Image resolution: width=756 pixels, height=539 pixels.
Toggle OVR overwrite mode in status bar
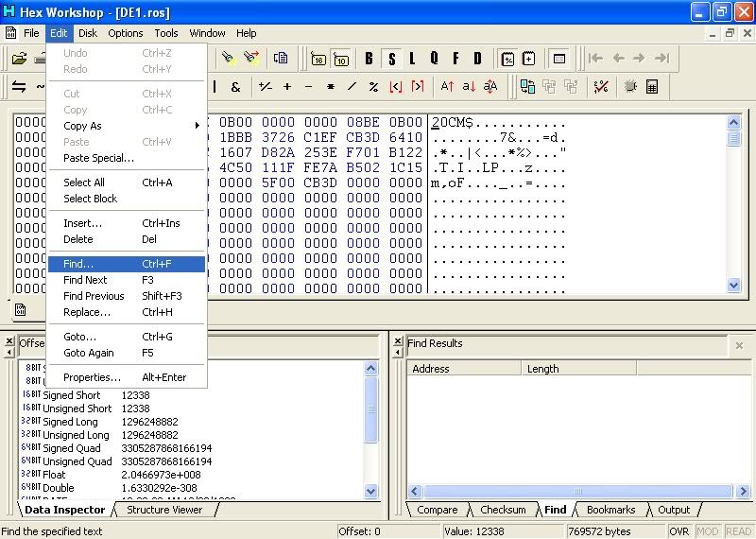(679, 531)
